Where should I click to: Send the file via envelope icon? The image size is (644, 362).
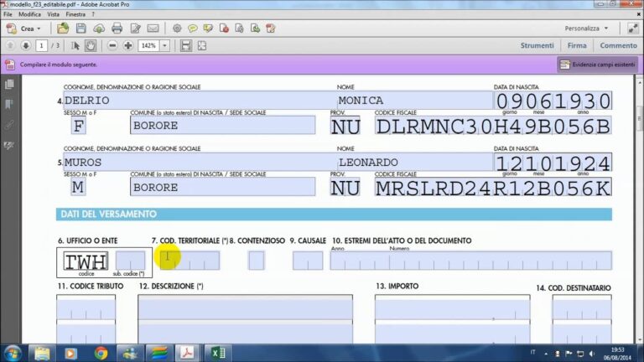[153, 28]
